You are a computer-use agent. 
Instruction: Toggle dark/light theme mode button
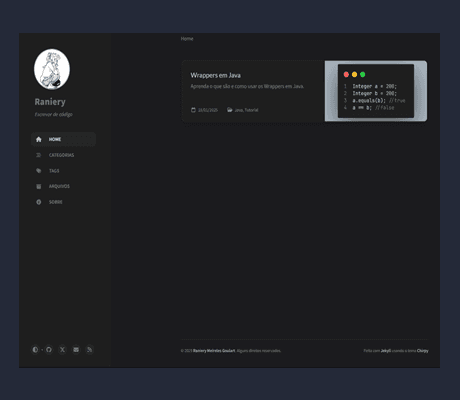(35, 350)
